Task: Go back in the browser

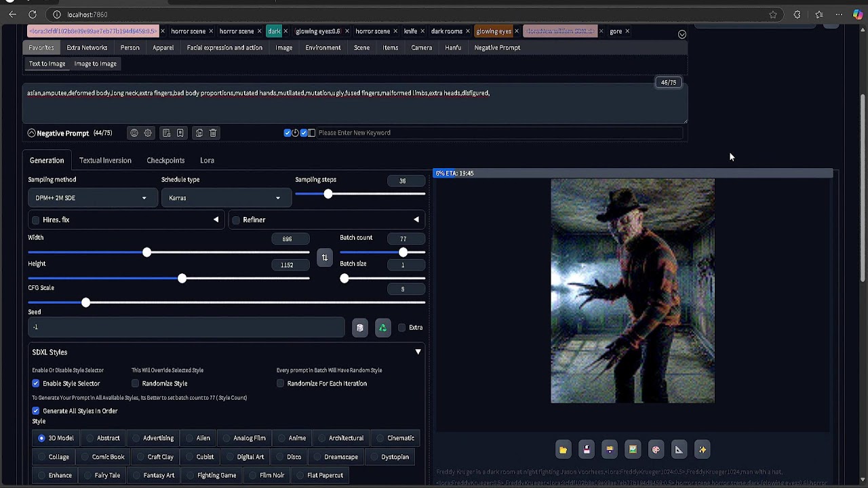Action: pos(12,14)
